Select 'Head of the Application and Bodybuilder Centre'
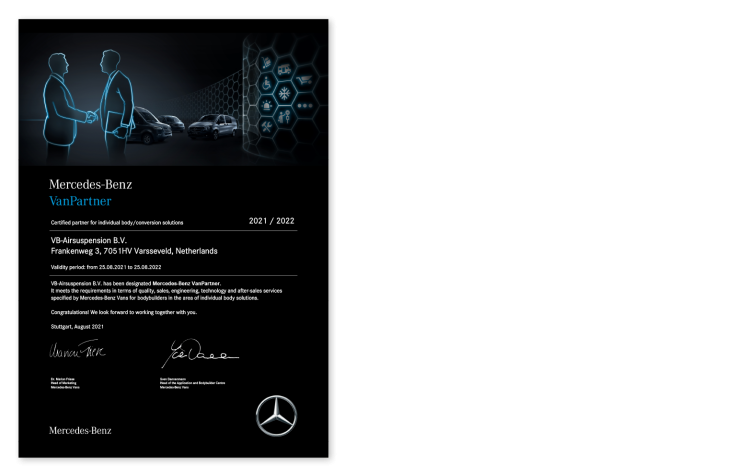The width and height of the screenshot is (736, 466). [x=192, y=383]
